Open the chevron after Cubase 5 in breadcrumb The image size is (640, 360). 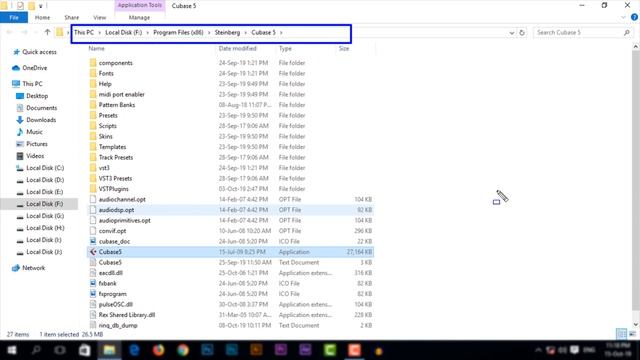pyautogui.click(x=281, y=32)
